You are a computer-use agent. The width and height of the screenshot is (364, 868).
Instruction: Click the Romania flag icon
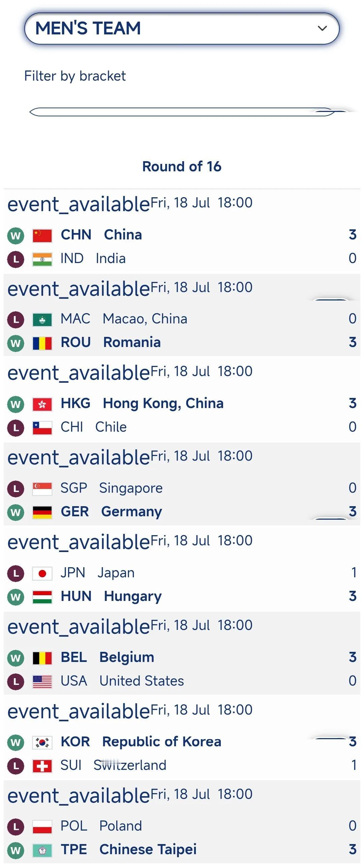point(42,343)
